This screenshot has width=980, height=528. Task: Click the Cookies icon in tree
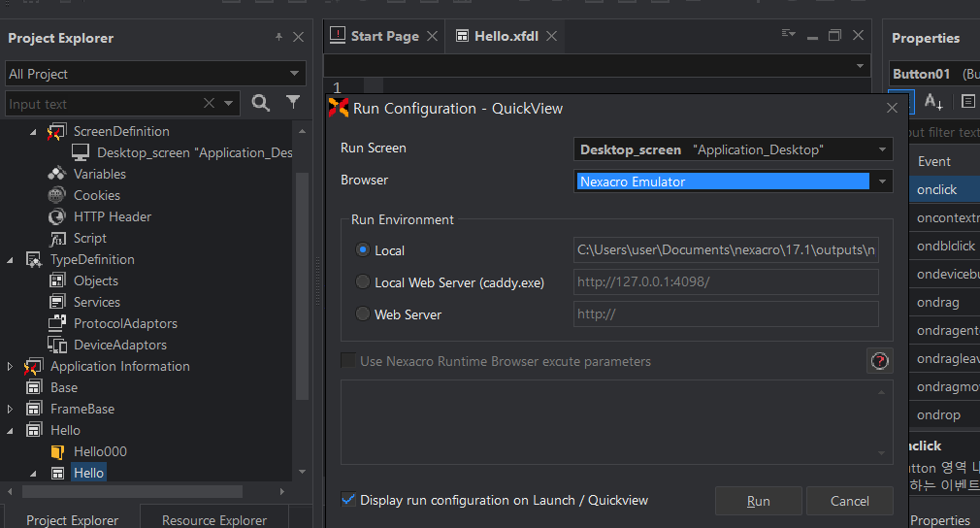tap(57, 195)
